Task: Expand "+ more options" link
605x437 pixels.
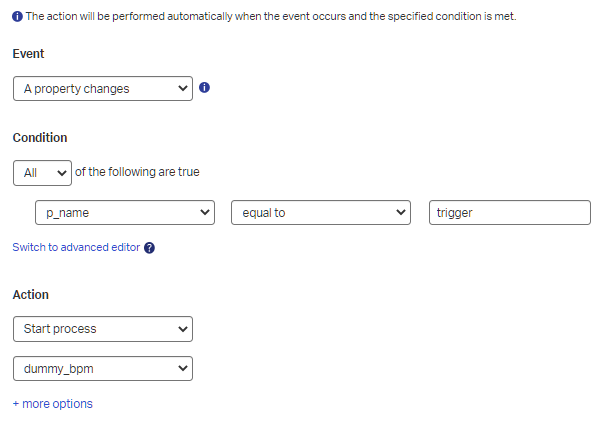Action: tap(52, 404)
